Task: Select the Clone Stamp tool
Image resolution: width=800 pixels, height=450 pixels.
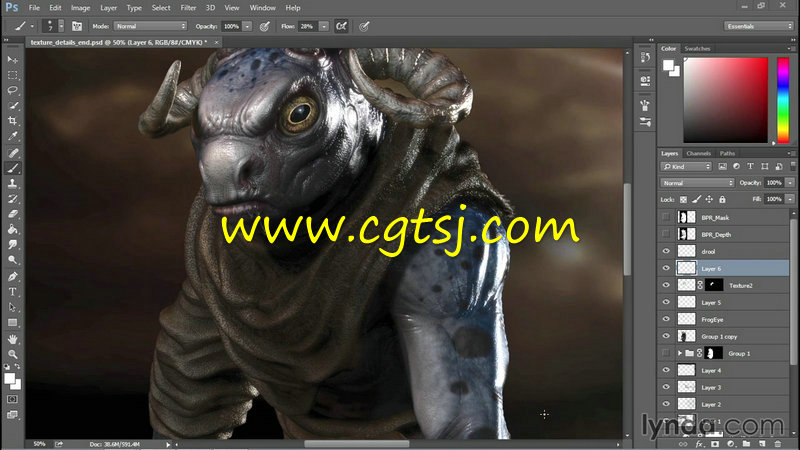Action: click(12, 183)
